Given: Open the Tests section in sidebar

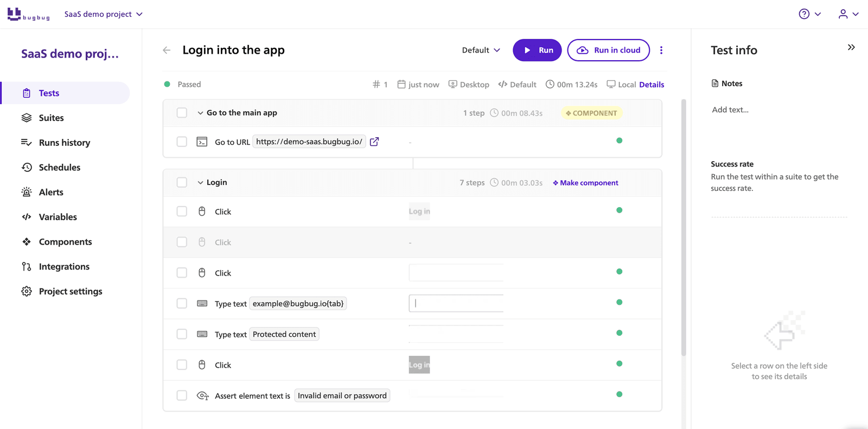Looking at the screenshot, I should 66,93.
